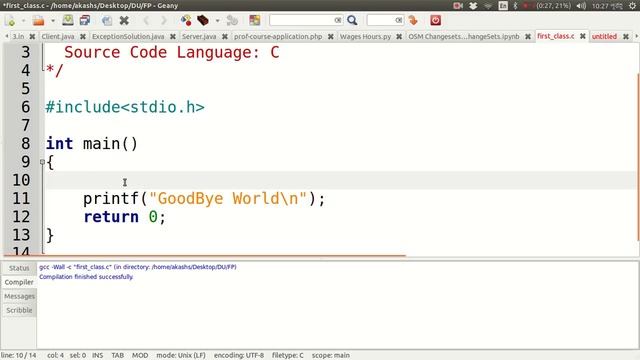Place cursor on the return 0 line
Screen dimensions: 640x360
coord(124,217)
